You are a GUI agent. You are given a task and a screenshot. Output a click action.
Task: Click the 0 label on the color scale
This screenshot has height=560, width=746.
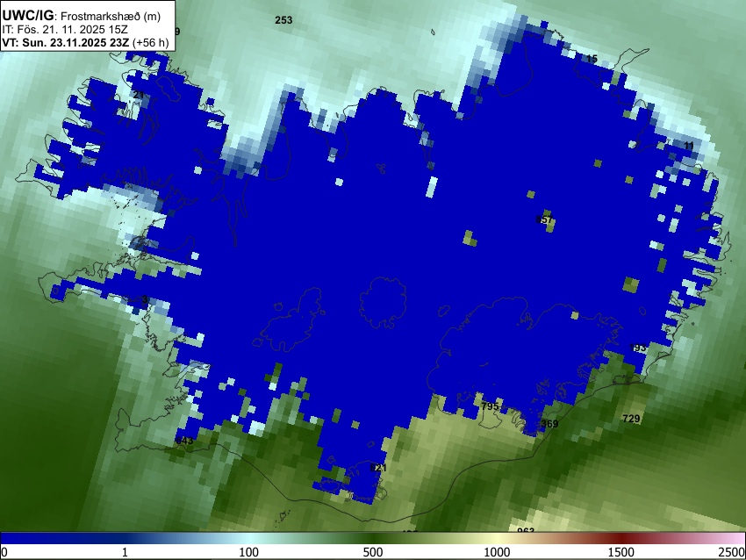click(x=4, y=552)
